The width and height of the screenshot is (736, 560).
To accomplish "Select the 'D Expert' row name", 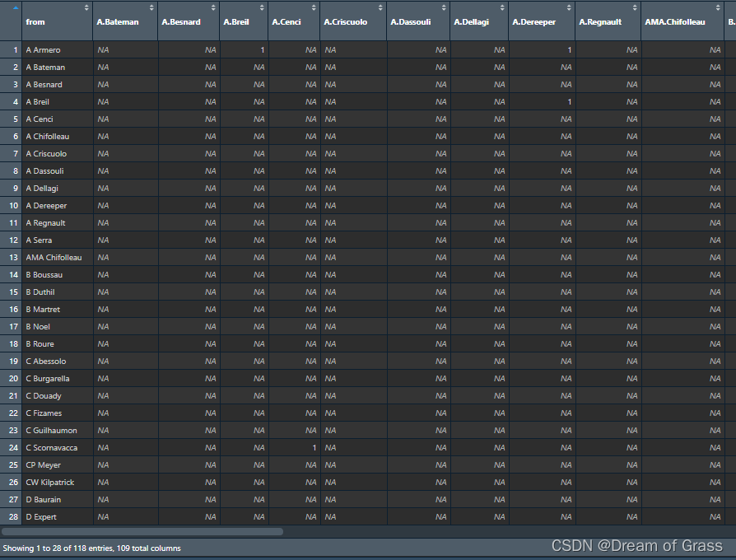I will (x=41, y=517).
